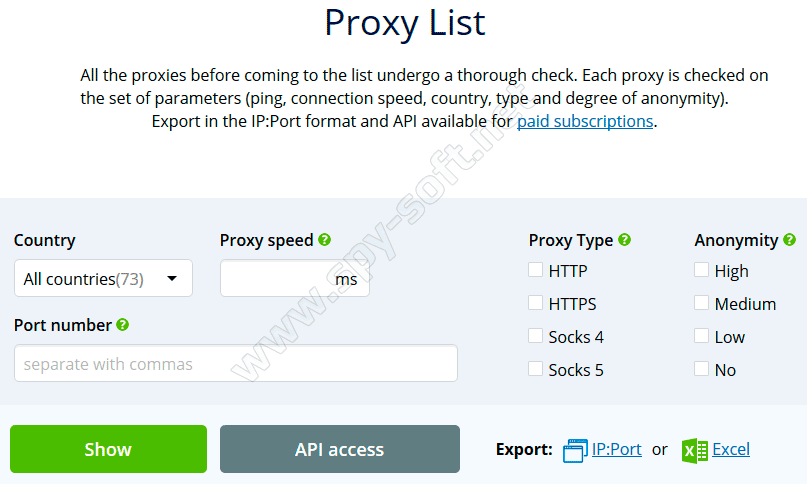Tick the HTTPS proxy type checkbox

coord(536,303)
